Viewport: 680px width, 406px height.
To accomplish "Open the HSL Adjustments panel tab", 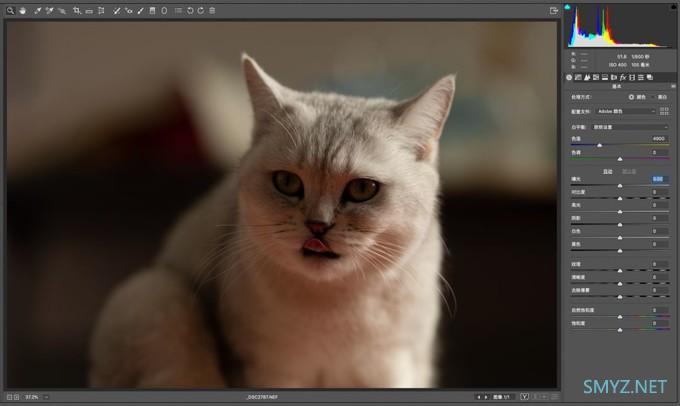I will (x=596, y=77).
